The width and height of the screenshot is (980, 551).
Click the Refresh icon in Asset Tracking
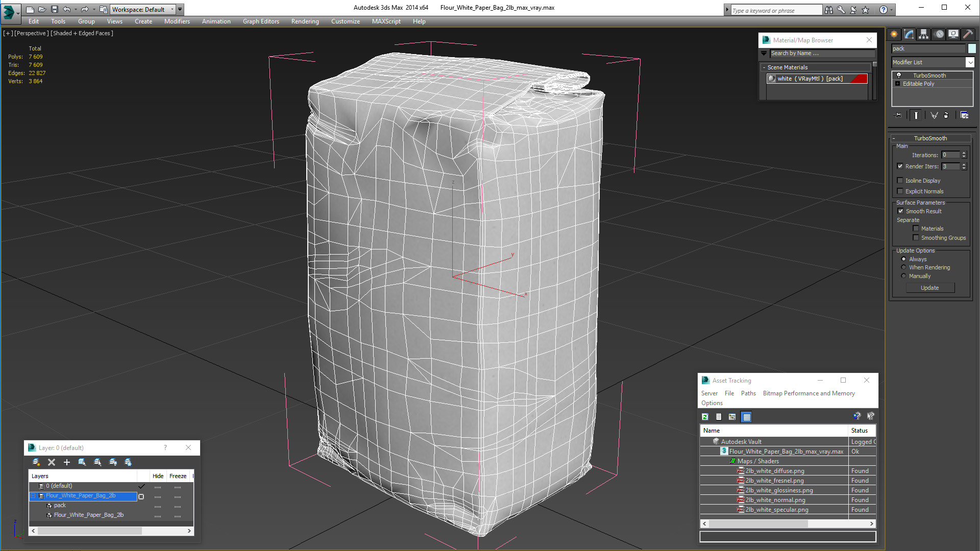point(705,417)
